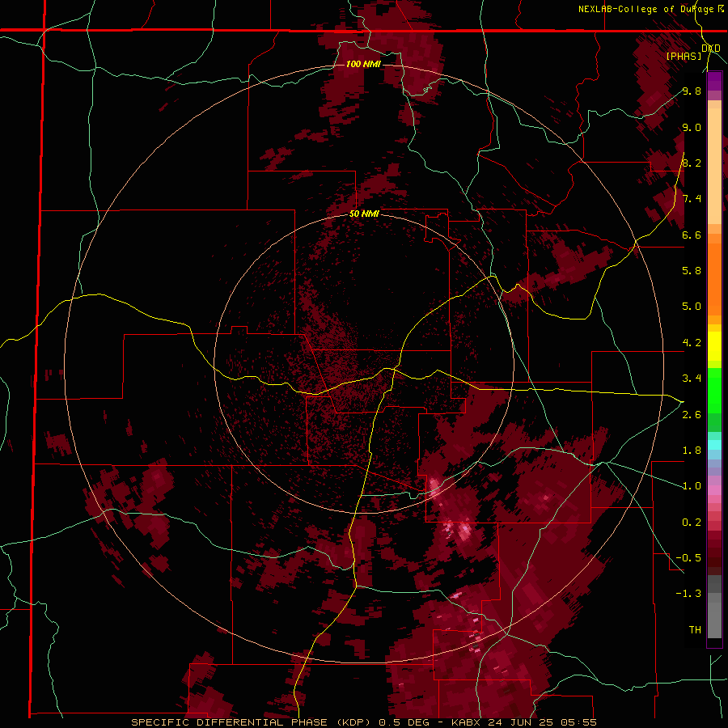Click the 9.8 legend value
The width and height of the screenshot is (728, 728).
[692, 91]
